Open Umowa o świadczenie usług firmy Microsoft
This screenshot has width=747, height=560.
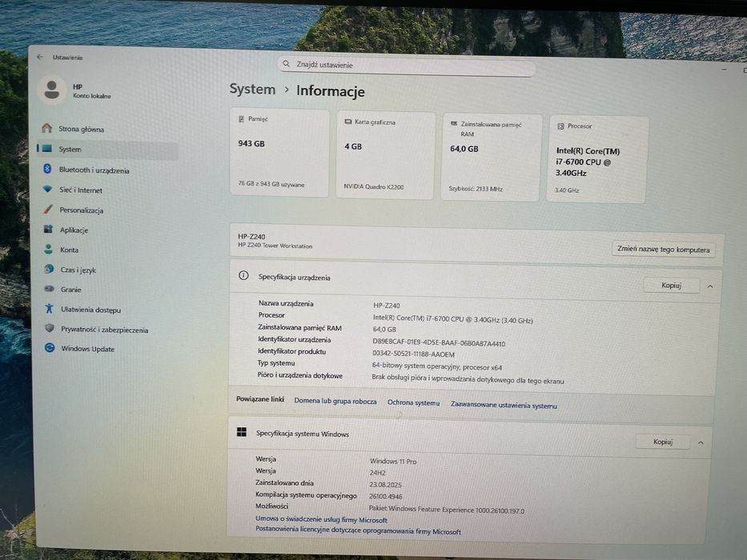click(x=321, y=519)
